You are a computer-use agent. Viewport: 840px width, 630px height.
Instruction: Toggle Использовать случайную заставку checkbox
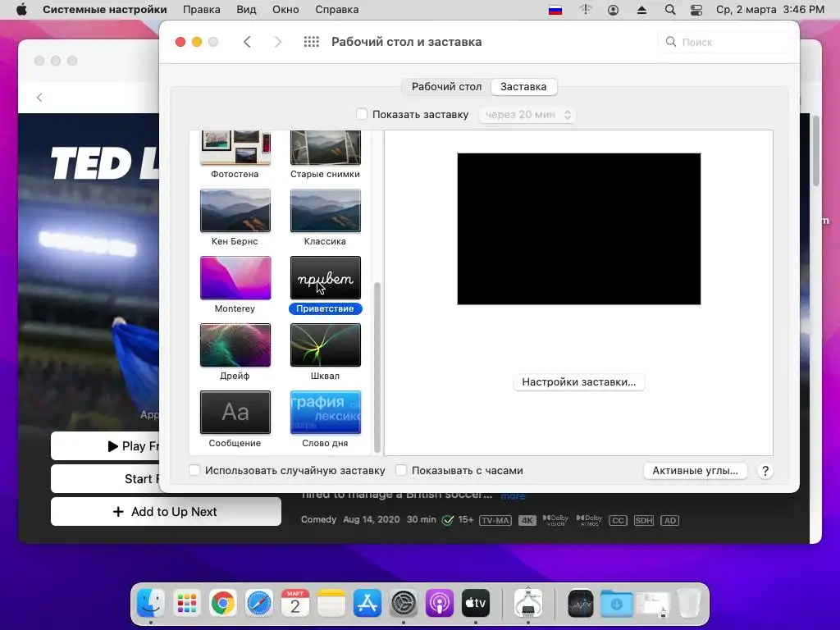194,470
